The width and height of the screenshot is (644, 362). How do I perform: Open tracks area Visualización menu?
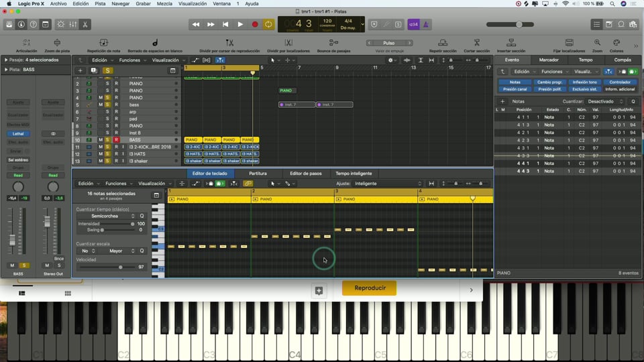[168, 60]
